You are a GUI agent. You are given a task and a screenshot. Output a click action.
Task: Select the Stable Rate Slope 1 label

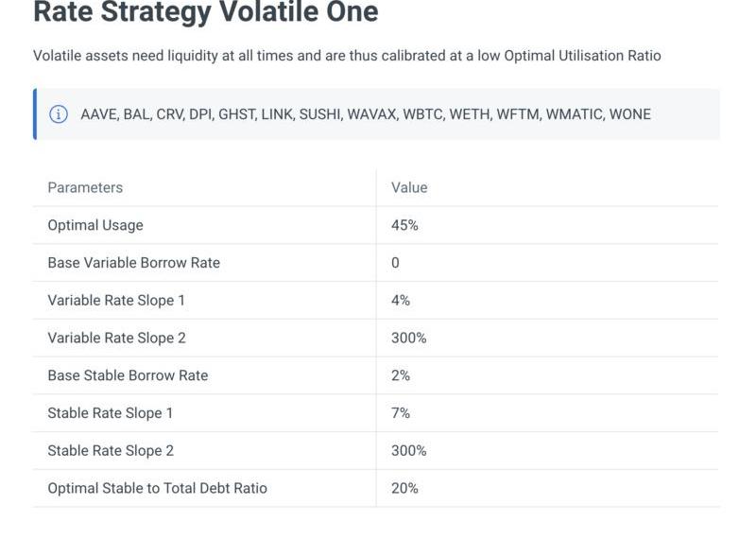[111, 413]
